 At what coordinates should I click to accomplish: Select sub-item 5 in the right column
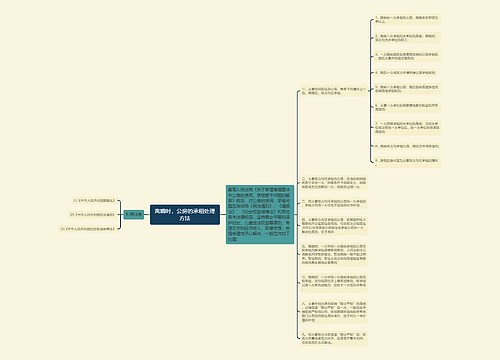(407, 89)
